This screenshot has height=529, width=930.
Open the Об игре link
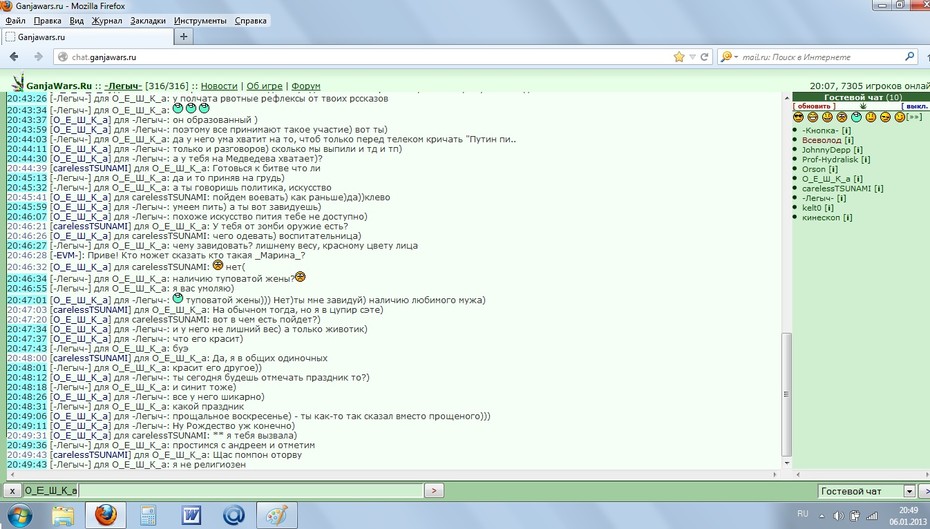pos(265,86)
